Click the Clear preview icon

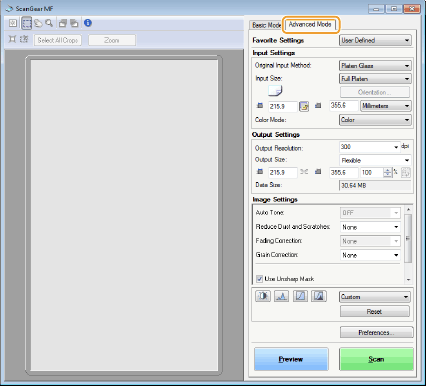tap(13, 23)
